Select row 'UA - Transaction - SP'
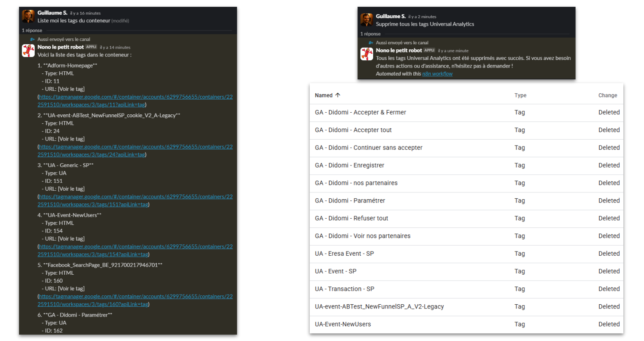 coord(467,290)
